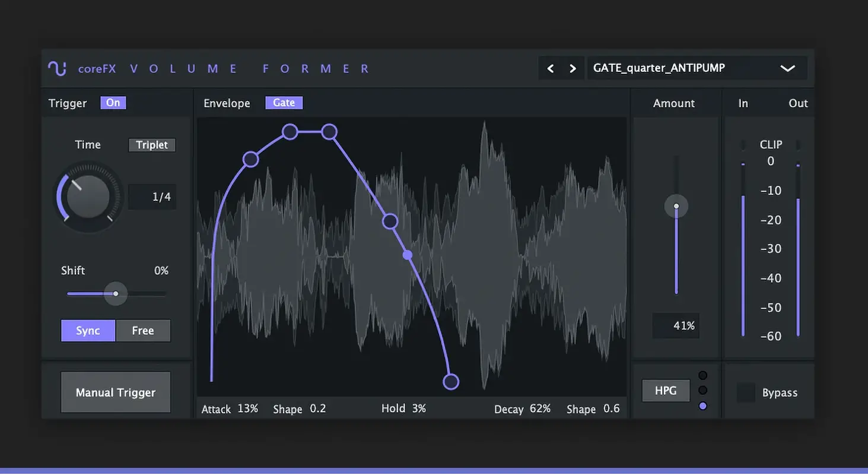Click the first attack curve node
Viewport: 868px width, 475px height.
(x=251, y=159)
